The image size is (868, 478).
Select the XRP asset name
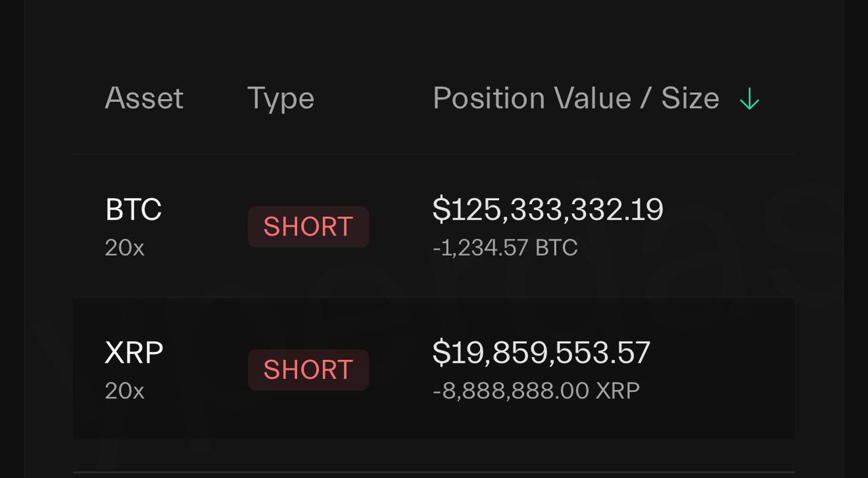134,353
